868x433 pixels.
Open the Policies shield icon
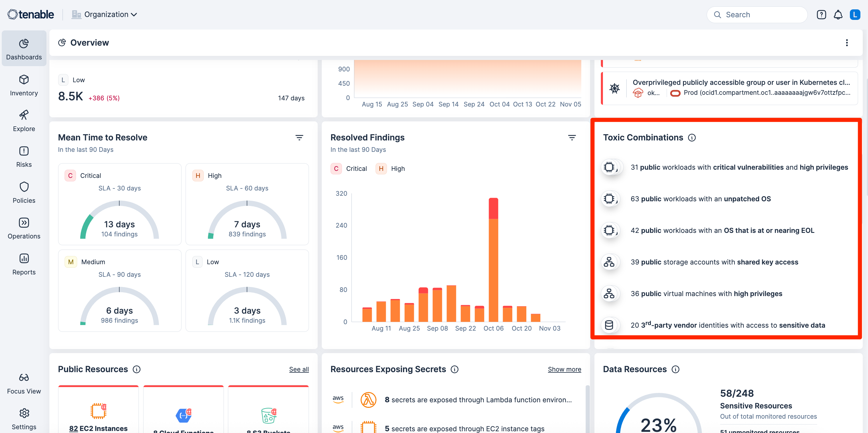coord(24,187)
